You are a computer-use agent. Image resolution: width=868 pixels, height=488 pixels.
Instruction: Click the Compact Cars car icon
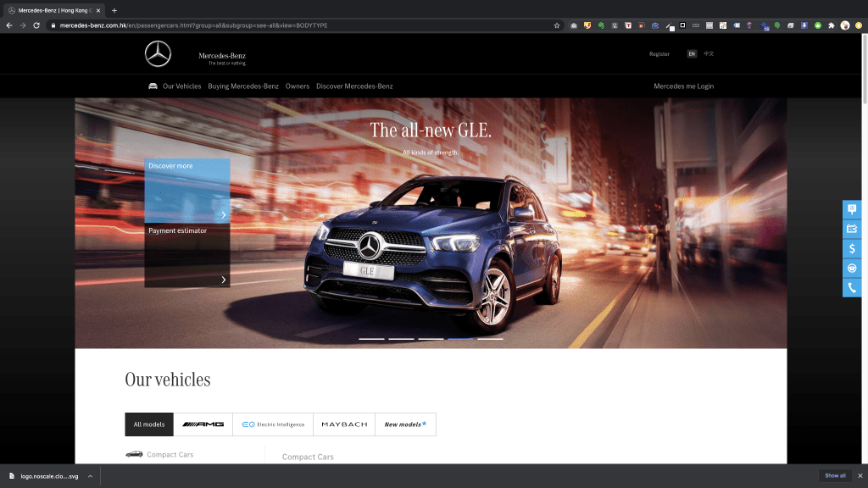[134, 454]
